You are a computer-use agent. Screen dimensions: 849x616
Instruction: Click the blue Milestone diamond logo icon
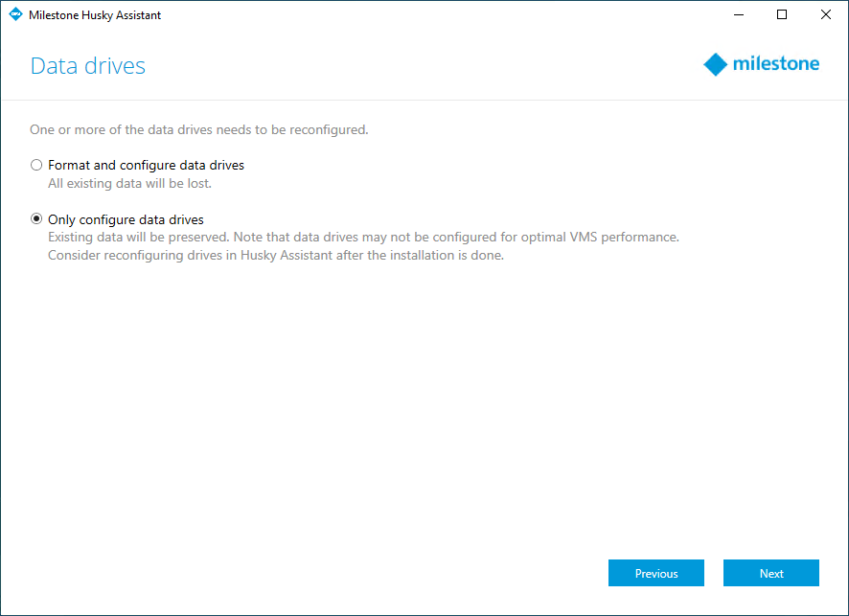[715, 64]
